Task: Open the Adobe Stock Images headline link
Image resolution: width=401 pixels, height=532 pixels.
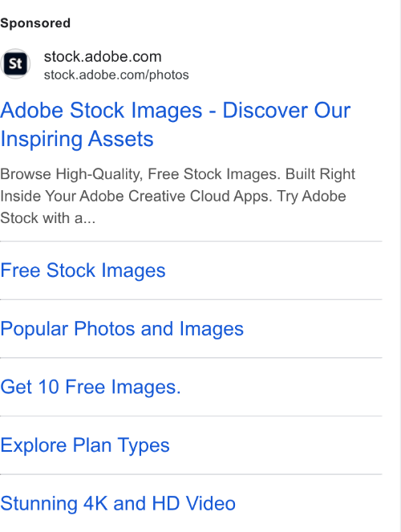Action: [176, 124]
